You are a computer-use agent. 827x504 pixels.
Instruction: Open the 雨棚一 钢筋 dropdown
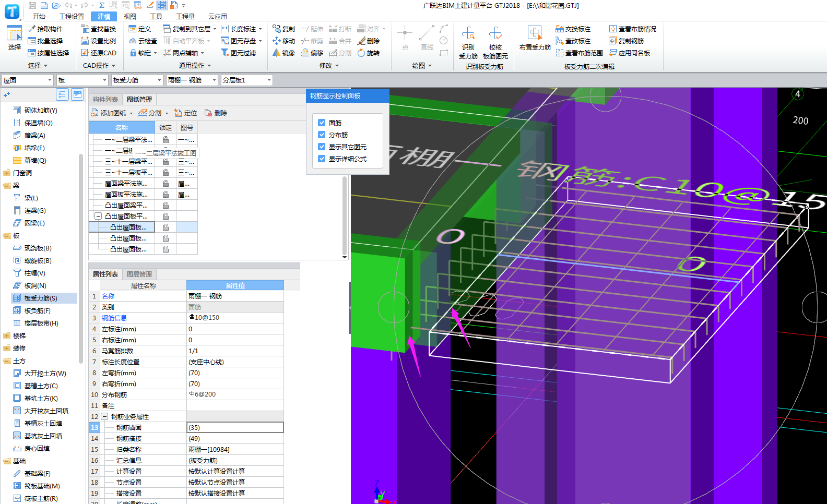192,80
